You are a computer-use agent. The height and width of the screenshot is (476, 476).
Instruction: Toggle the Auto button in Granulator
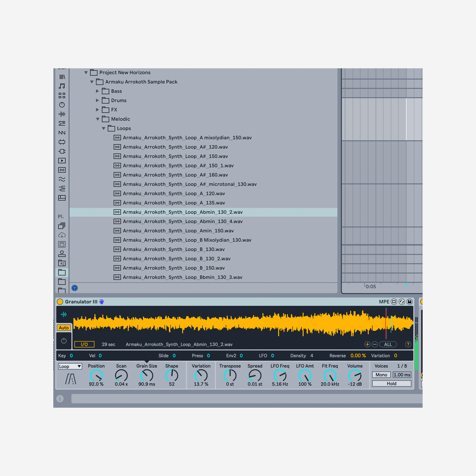point(64,328)
